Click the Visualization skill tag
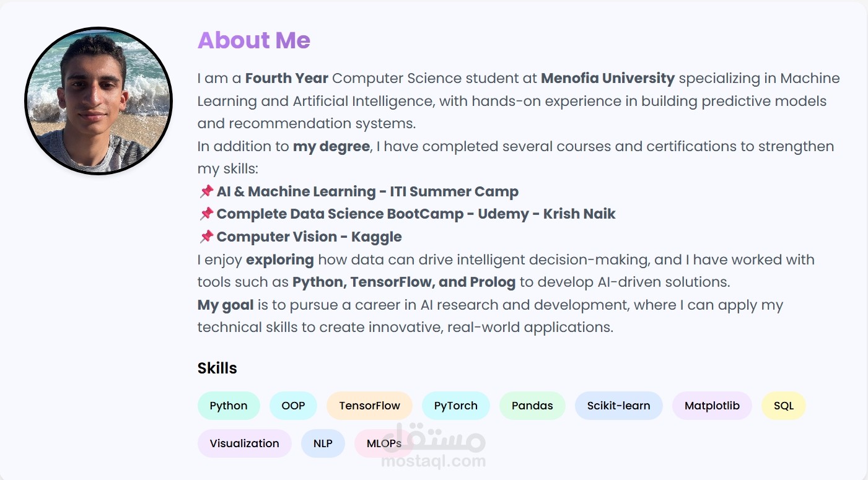This screenshot has height=480, width=868. click(x=244, y=443)
